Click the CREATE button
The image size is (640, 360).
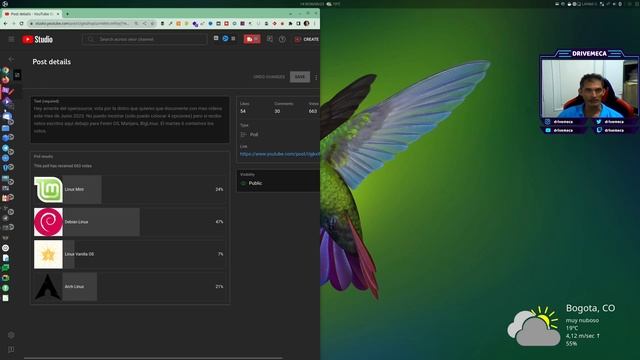[307, 39]
